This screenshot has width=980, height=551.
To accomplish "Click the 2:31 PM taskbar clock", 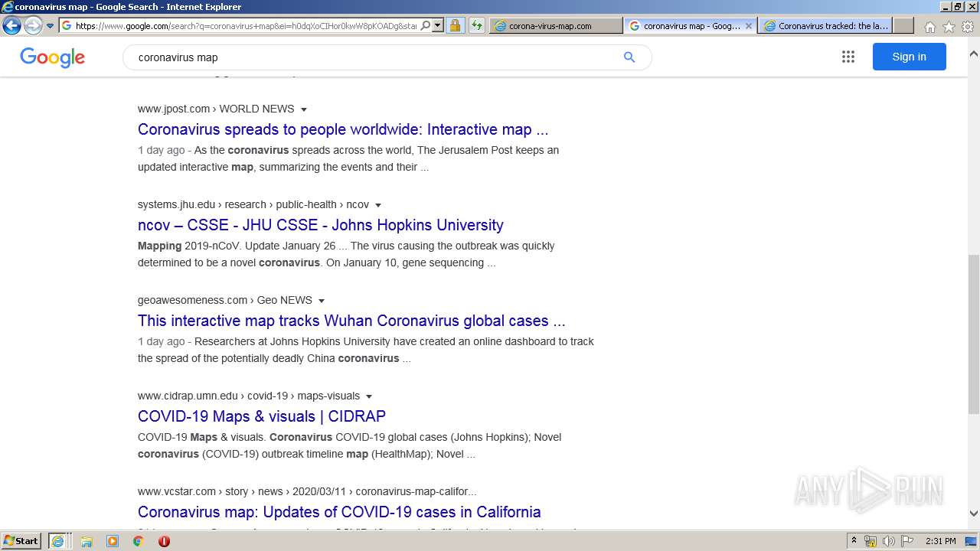I will click(941, 541).
